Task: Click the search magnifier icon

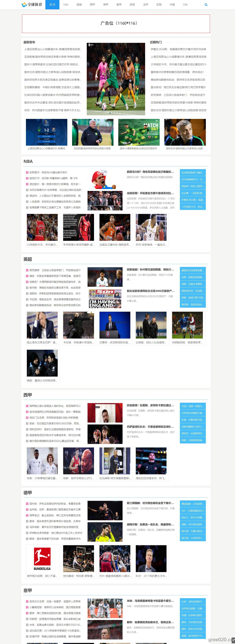Action: [206, 5]
